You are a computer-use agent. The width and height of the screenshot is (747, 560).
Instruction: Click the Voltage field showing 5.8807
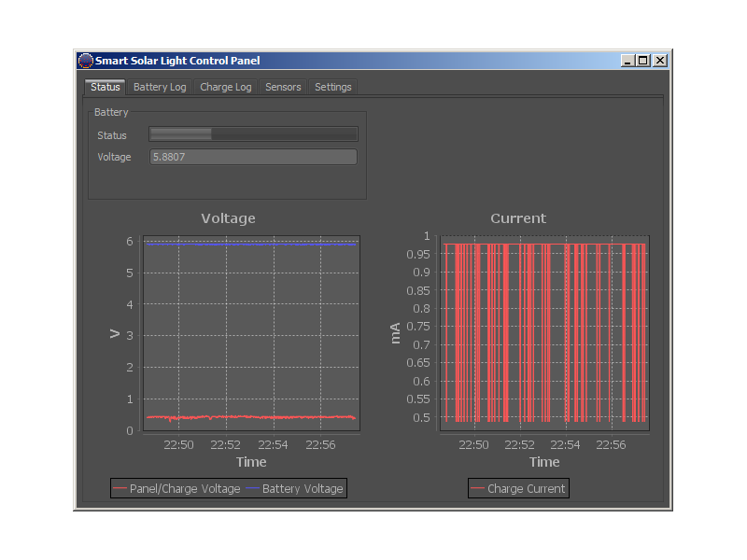pos(253,157)
